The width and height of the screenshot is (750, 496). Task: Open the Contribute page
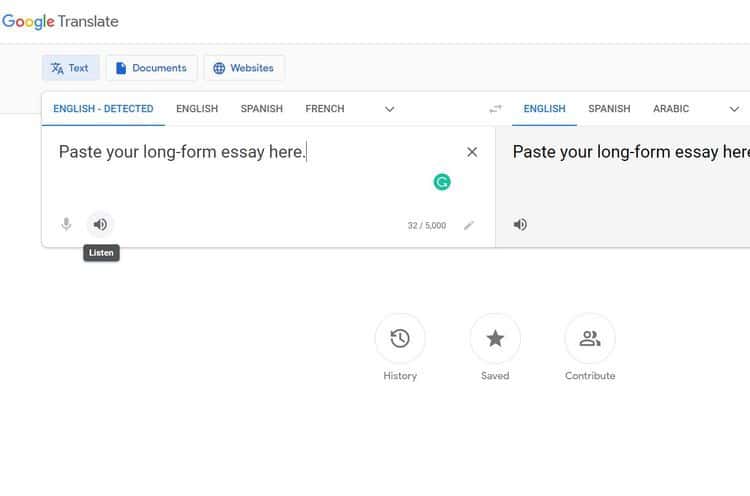[x=590, y=348]
